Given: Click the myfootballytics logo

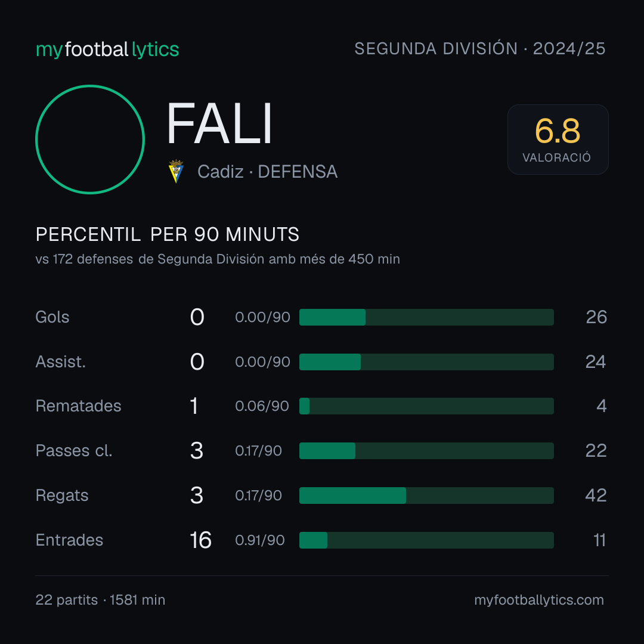Looking at the screenshot, I should click(107, 49).
